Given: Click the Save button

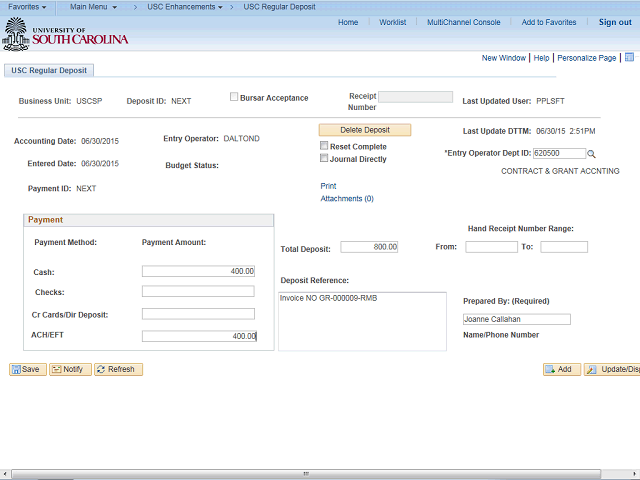Looking at the screenshot, I should tap(28, 369).
